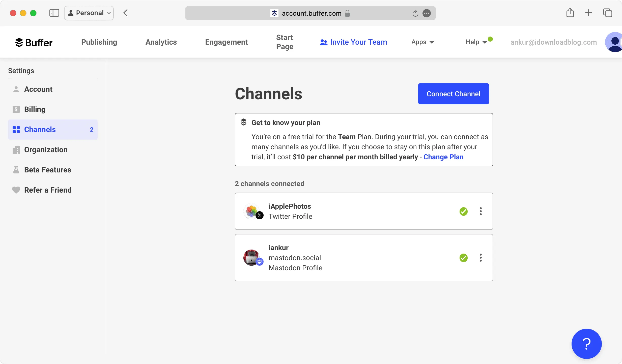Click the Beta Features flask icon
Viewport: 622px width, 364px height.
16,170
